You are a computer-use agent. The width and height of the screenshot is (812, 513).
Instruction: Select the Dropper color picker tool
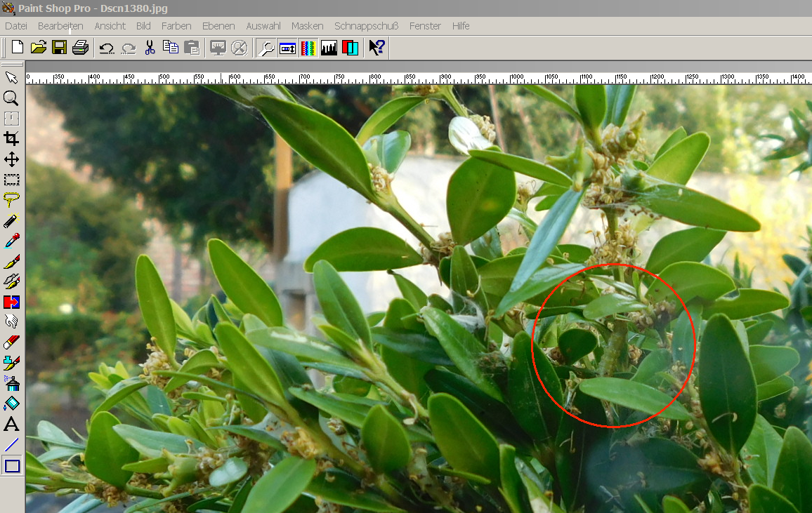coord(11,241)
